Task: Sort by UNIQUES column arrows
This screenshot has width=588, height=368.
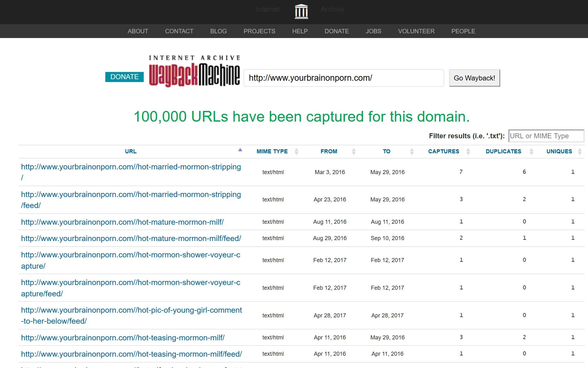Action: [580, 151]
